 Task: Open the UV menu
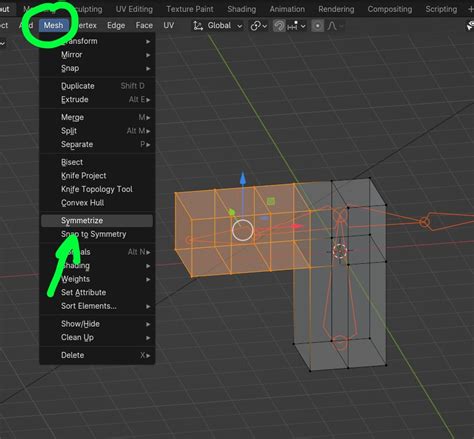(x=169, y=26)
